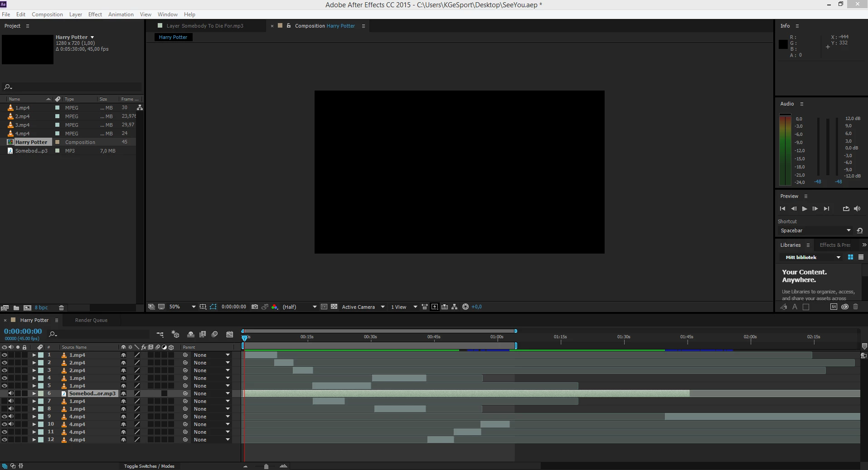The image size is (868, 470).
Task: Toggle the shy switch on layer 2
Action: click(123, 363)
